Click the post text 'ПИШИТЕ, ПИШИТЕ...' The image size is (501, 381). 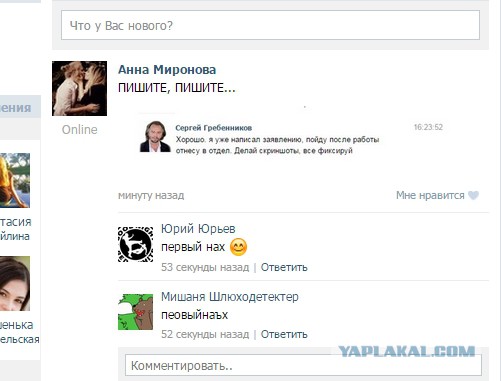177,88
